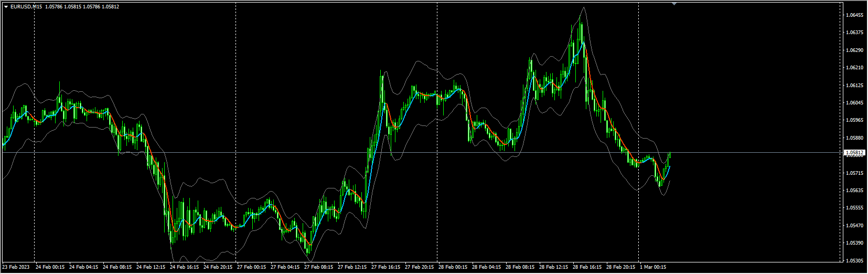Viewport: 868px width, 274px height.
Task: Click the 1.05390 price axis label
Action: (x=854, y=243)
